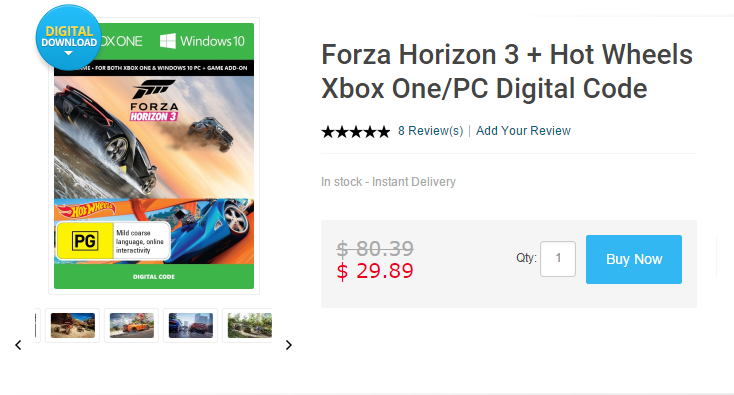Click the Windows 10 logo on cover
The image size is (734, 395).
click(202, 41)
